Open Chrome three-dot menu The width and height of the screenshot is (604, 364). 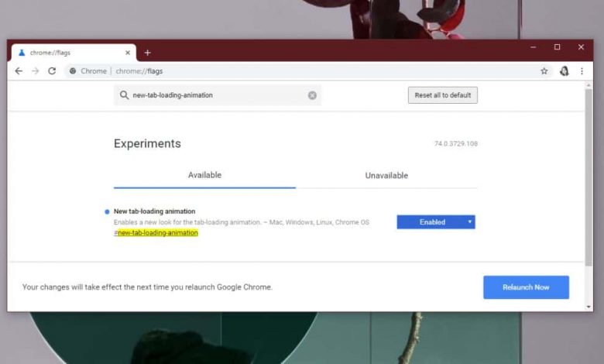[582, 71]
